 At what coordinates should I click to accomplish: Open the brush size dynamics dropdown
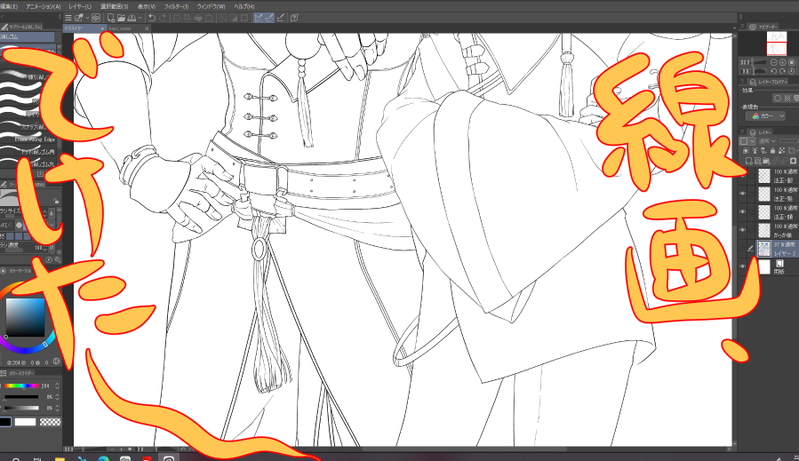tap(51, 213)
